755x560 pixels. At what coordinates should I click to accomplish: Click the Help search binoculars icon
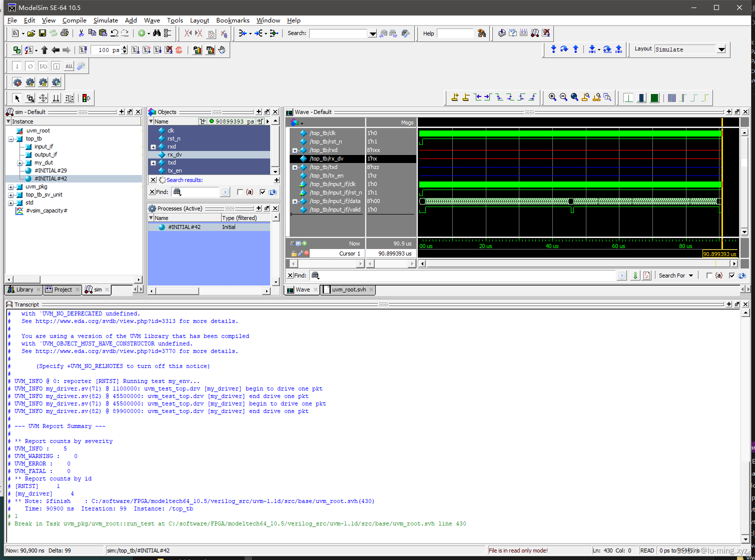click(482, 33)
